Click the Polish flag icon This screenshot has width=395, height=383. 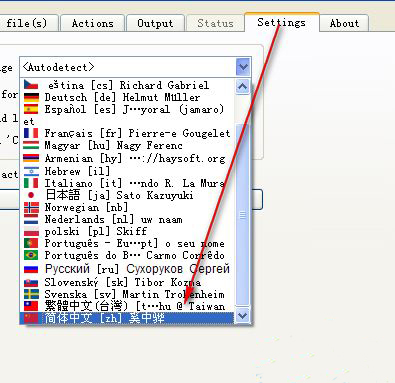click(x=31, y=231)
